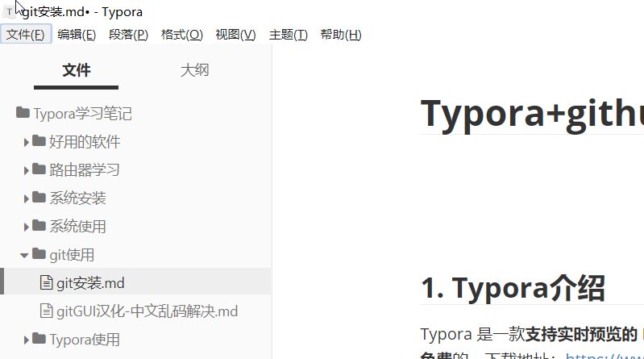Switch to the 文件 sidebar tab
Screen dimensions: 644x359
click(x=77, y=70)
